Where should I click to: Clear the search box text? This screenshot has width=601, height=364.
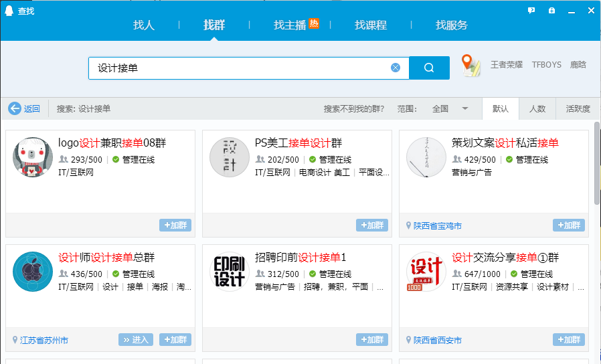tap(396, 68)
